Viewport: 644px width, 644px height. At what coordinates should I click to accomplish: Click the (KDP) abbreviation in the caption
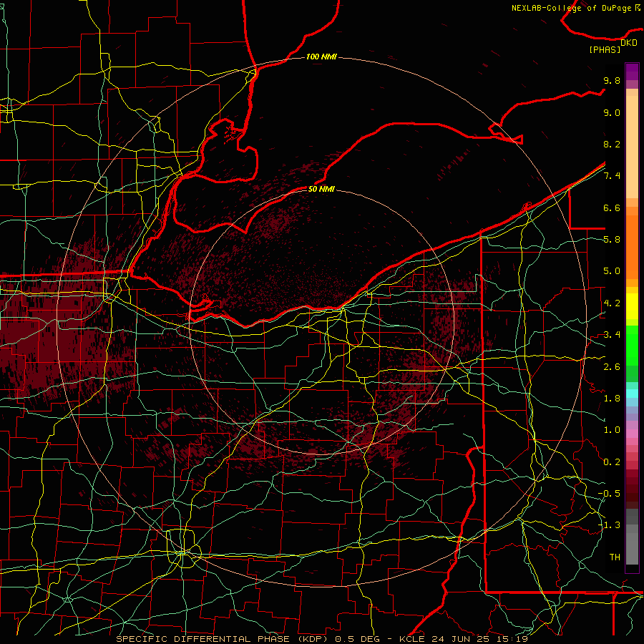click(x=311, y=639)
